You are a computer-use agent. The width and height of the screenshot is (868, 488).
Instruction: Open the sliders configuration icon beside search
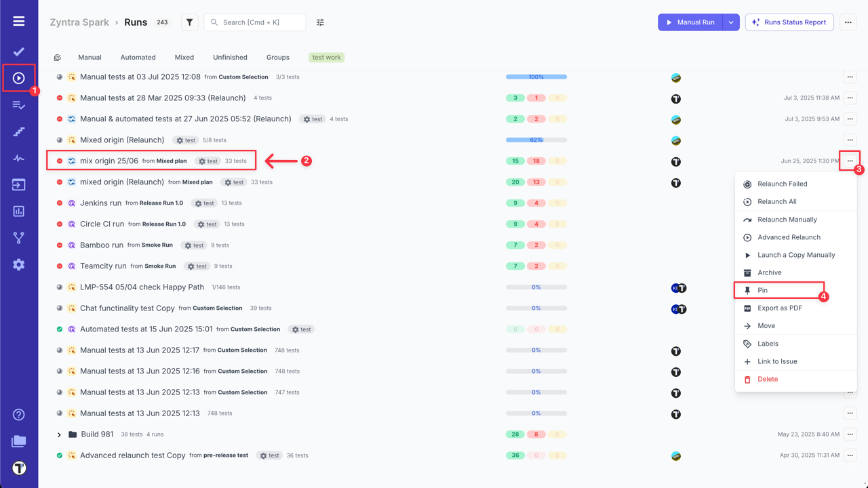320,22
